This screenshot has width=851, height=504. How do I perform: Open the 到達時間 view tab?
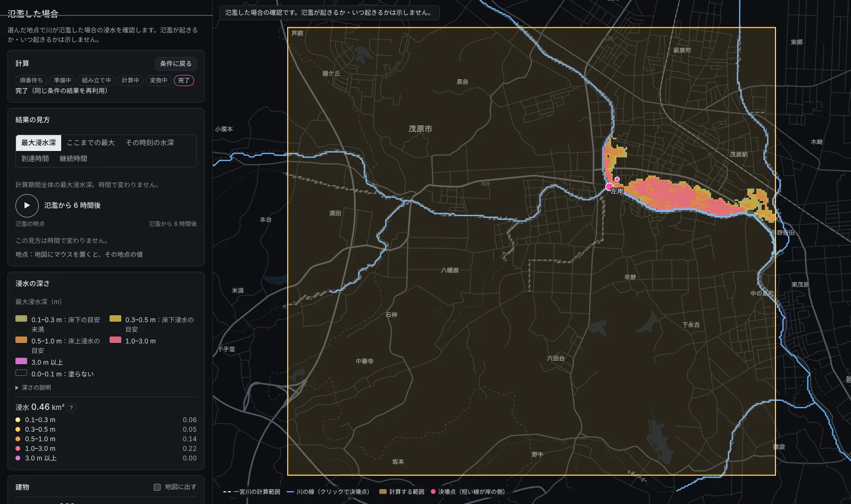pyautogui.click(x=35, y=158)
